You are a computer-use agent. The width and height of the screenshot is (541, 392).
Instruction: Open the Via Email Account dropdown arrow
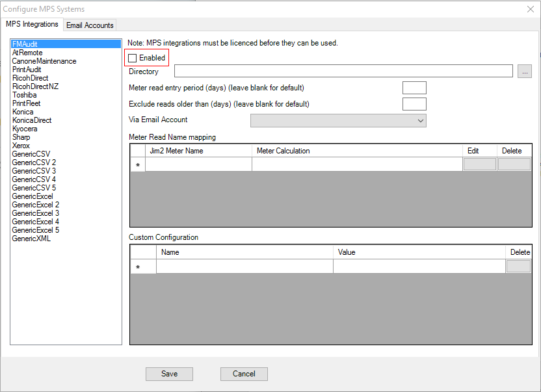click(420, 120)
